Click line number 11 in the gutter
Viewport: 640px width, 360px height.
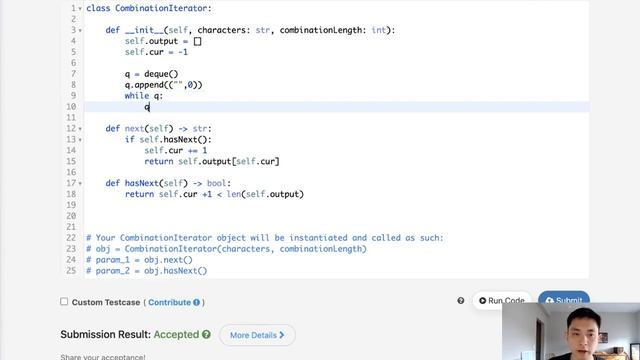tap(71, 118)
